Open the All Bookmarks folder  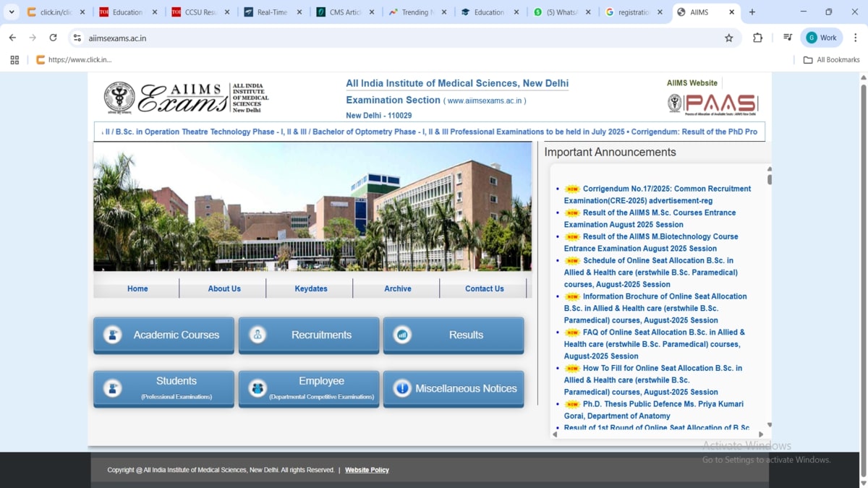pyautogui.click(x=831, y=60)
